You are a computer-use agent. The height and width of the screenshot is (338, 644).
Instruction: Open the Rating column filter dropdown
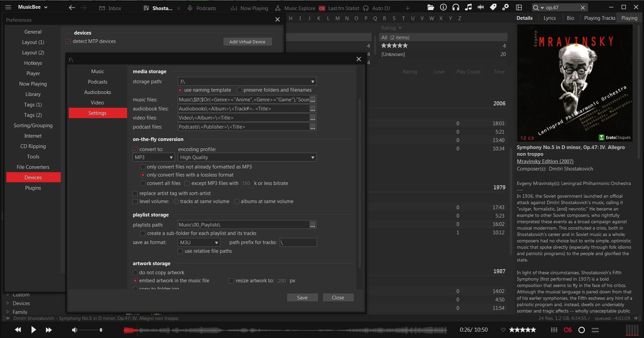pos(400,28)
